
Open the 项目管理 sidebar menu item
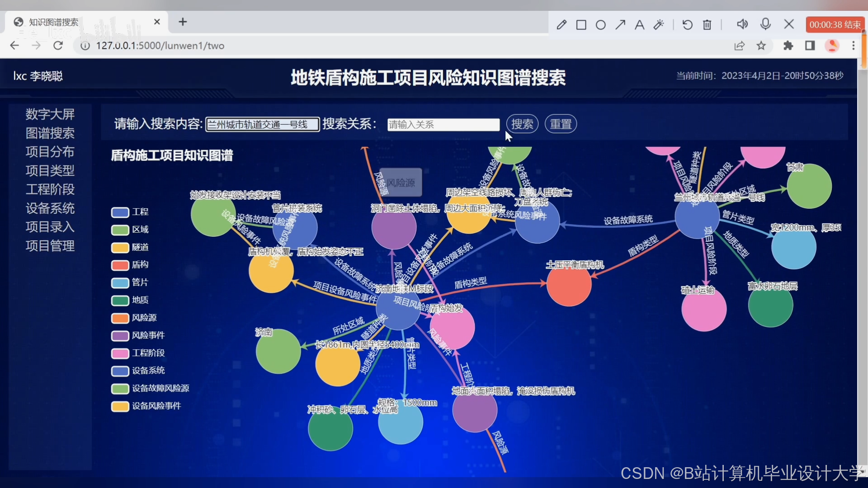tap(50, 246)
